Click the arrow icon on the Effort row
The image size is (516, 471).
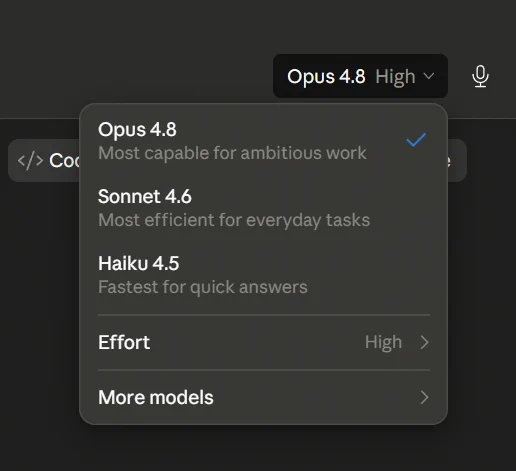click(424, 342)
